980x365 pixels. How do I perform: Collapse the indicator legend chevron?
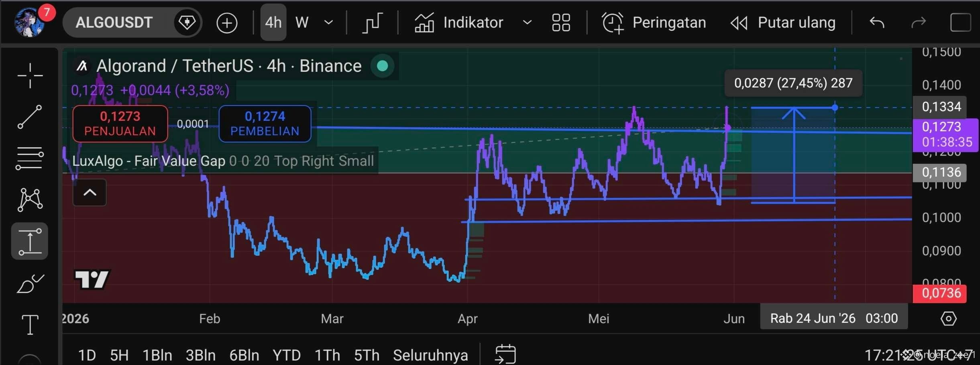90,192
